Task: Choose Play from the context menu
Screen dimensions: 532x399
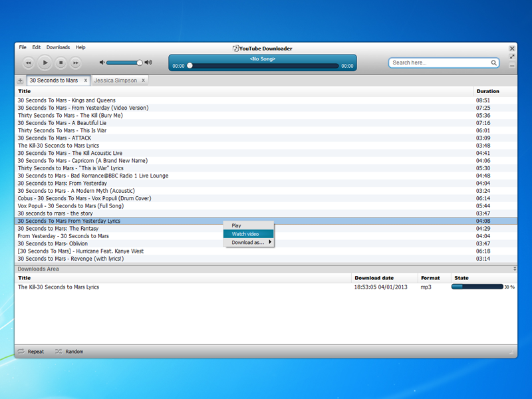Action: 248,225
